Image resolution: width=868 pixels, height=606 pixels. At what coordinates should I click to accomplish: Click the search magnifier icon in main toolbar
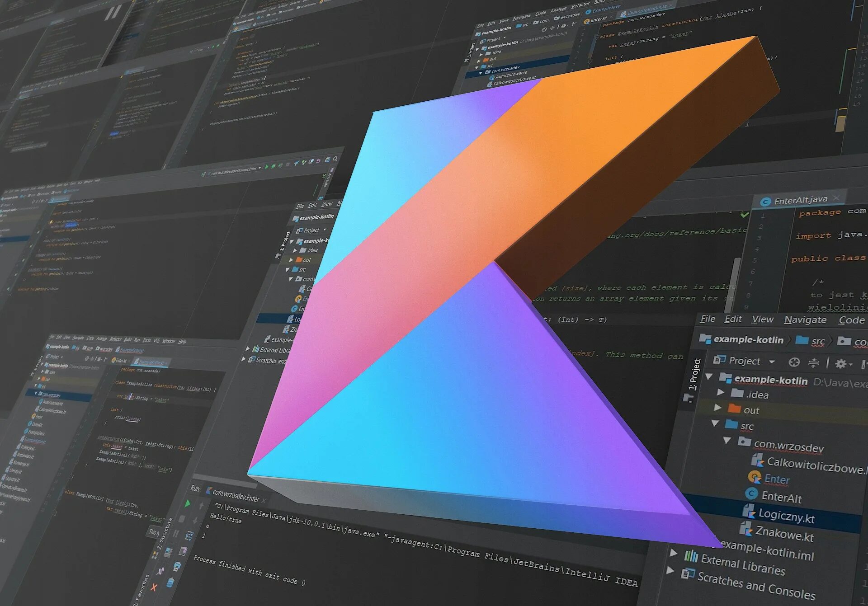coord(335,159)
